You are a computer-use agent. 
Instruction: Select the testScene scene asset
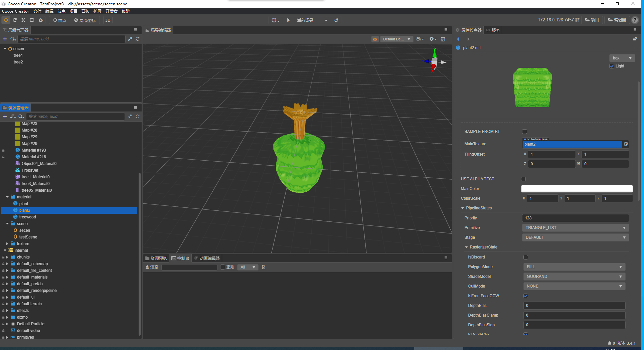tap(28, 237)
